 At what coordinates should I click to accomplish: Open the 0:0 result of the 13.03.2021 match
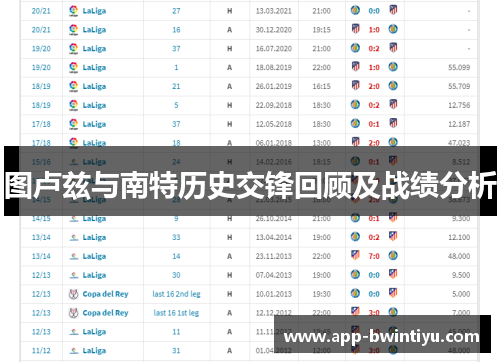click(x=374, y=11)
